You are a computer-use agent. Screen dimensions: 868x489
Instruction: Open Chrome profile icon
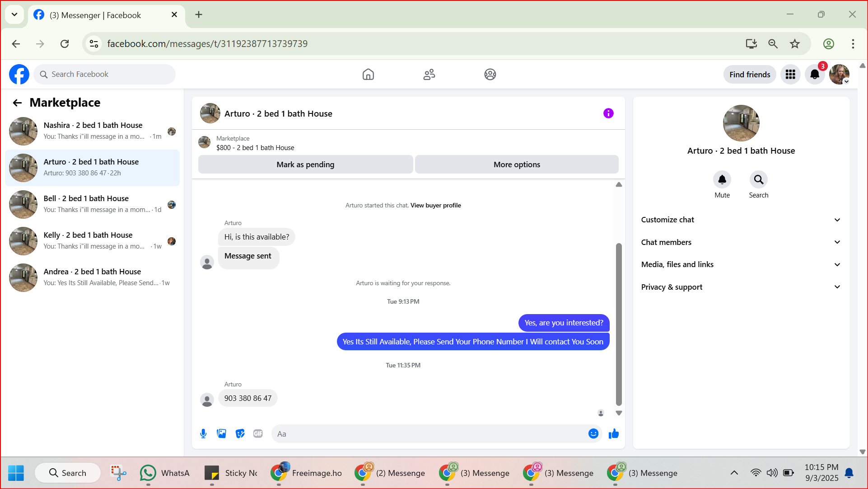pyautogui.click(x=828, y=44)
